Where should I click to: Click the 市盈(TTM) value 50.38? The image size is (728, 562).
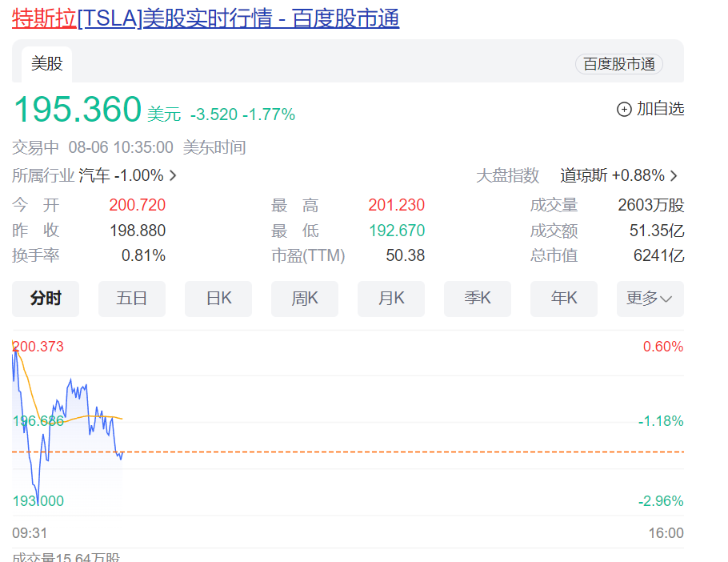tap(406, 255)
